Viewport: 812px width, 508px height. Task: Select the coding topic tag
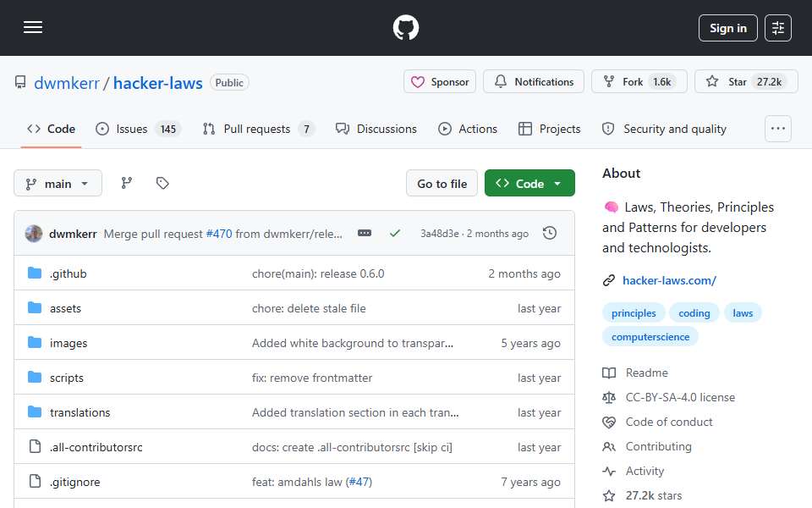click(694, 313)
